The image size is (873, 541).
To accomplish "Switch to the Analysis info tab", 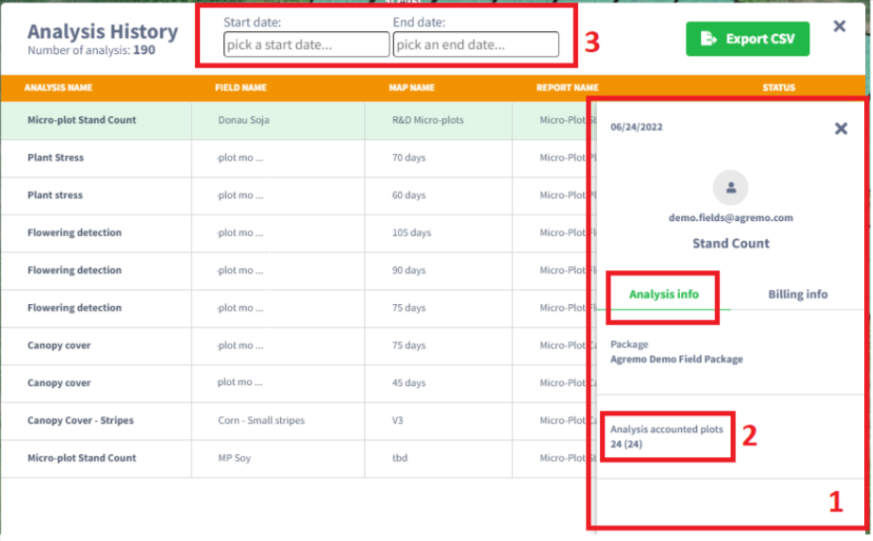I will pyautogui.click(x=663, y=295).
